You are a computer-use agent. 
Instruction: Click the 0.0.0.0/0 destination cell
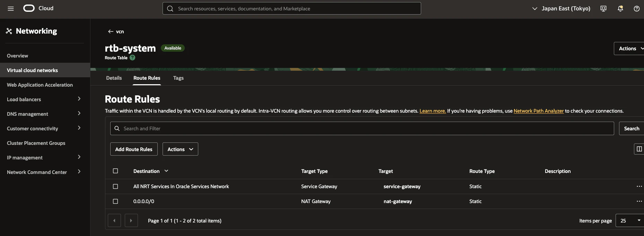pos(144,201)
